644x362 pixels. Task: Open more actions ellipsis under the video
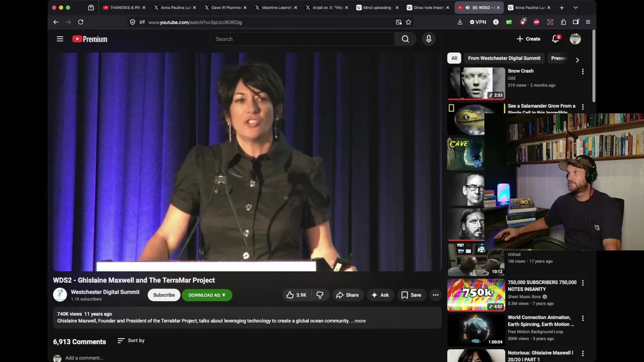[436, 295]
